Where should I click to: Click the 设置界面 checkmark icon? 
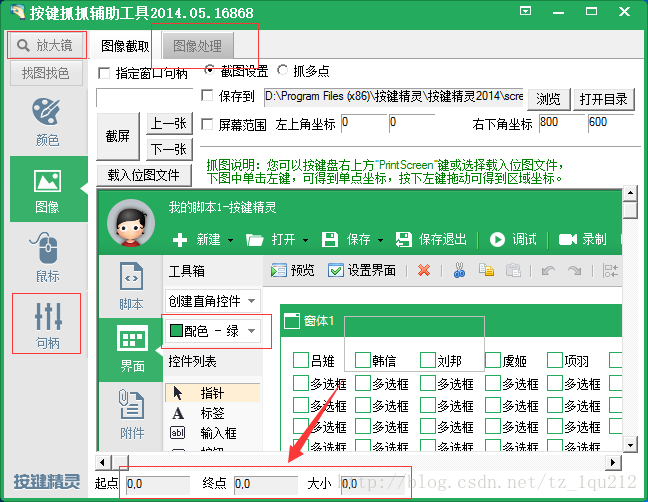(x=336, y=271)
